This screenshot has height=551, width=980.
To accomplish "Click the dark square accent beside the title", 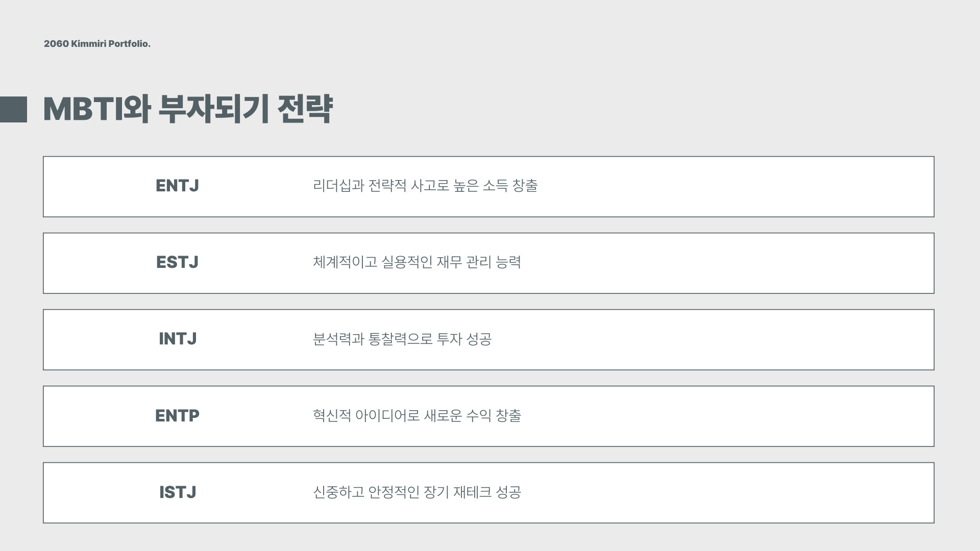I will click(x=13, y=109).
